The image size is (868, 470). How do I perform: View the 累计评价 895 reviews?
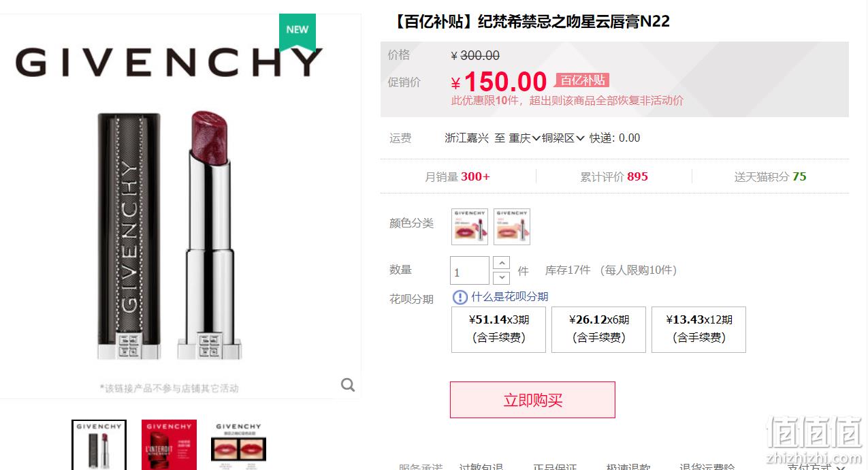614,176
